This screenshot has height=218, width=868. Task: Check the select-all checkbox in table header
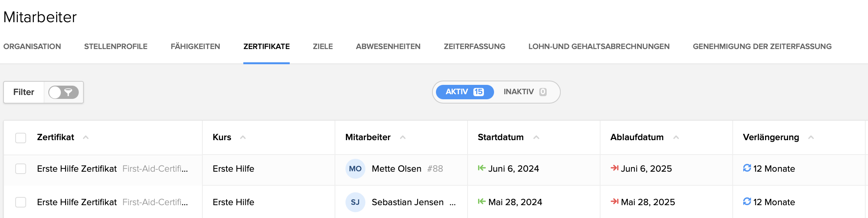click(21, 138)
